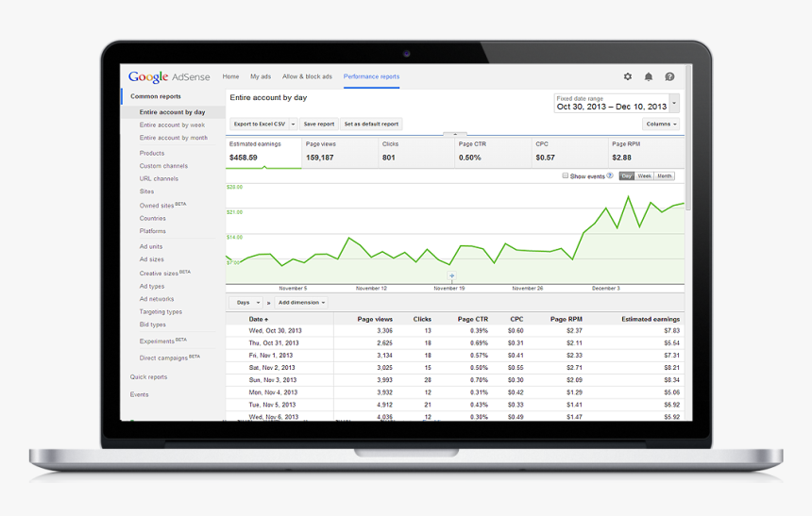Open the Products report

[x=152, y=153]
